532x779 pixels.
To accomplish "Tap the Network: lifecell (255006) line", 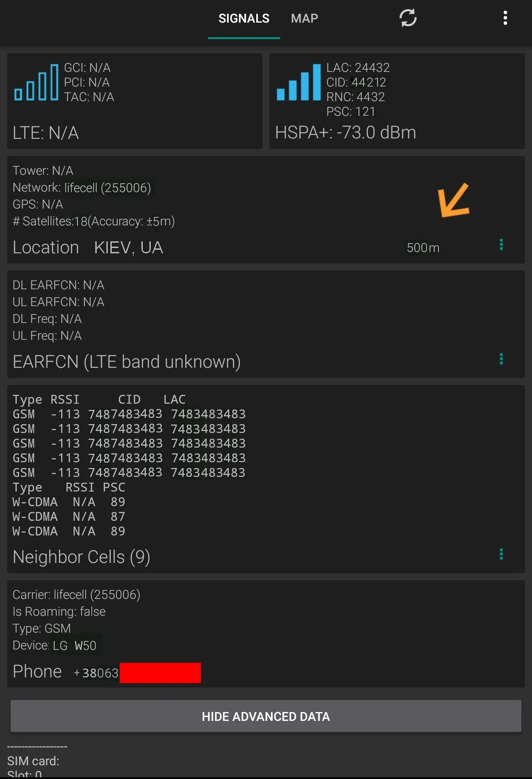I will click(x=82, y=188).
